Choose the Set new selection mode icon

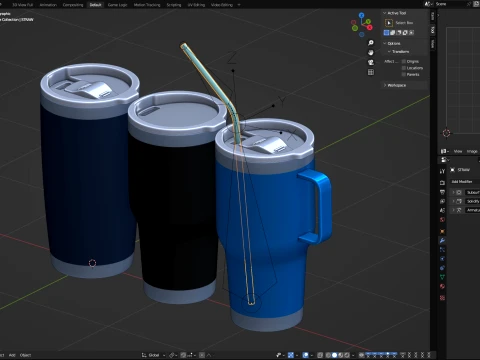pos(386,33)
